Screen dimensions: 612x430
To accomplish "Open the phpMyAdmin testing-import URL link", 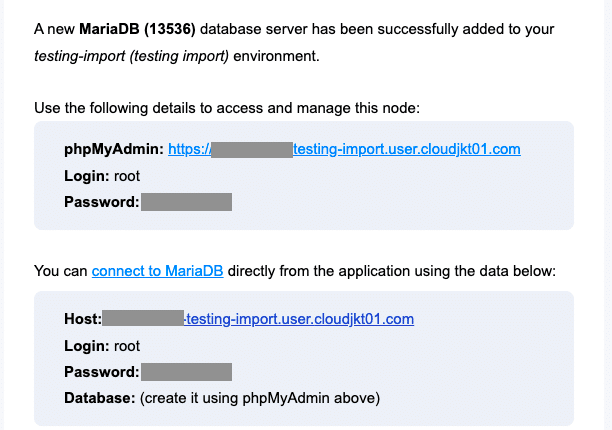I will tap(344, 149).
